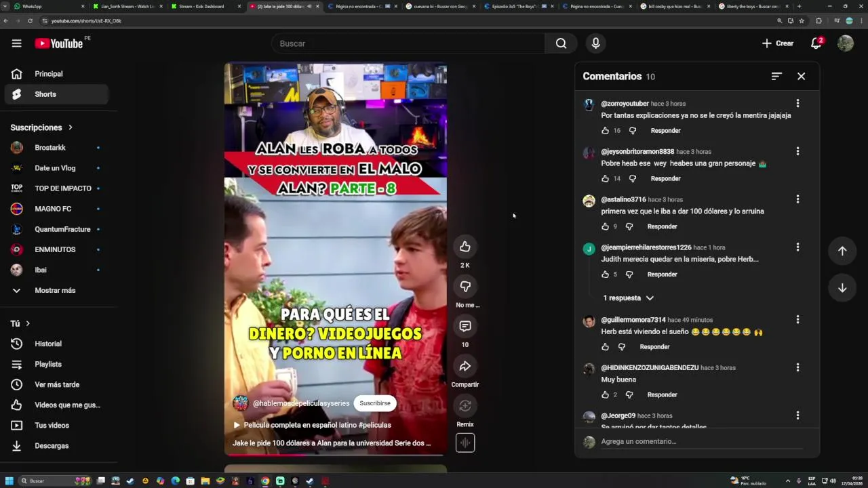Like the Short with thumbs up
868x488 pixels.
coord(465,247)
